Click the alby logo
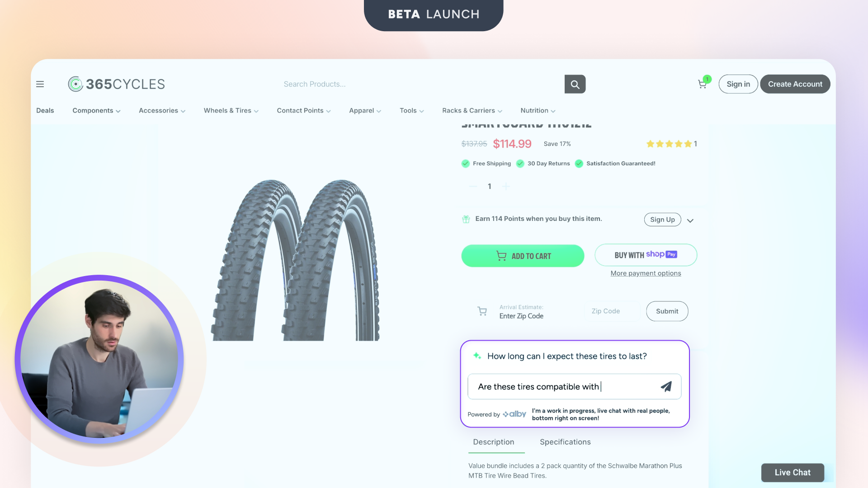This screenshot has width=868, height=488. click(514, 414)
